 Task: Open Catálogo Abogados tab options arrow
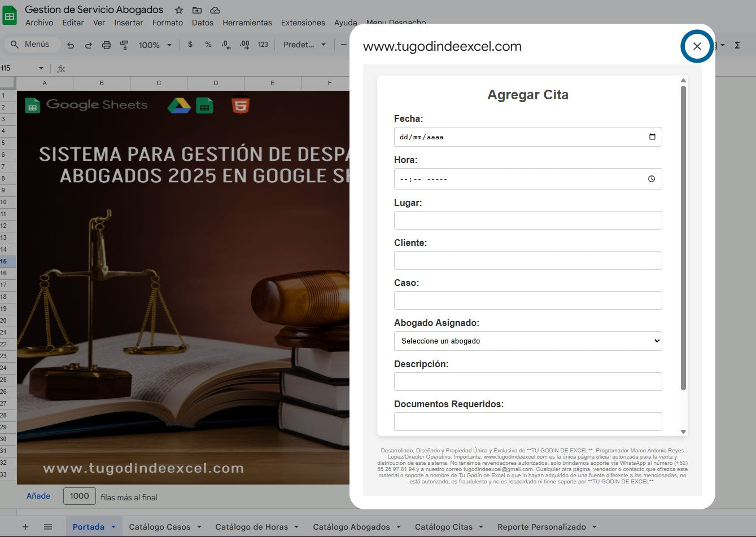tap(399, 527)
